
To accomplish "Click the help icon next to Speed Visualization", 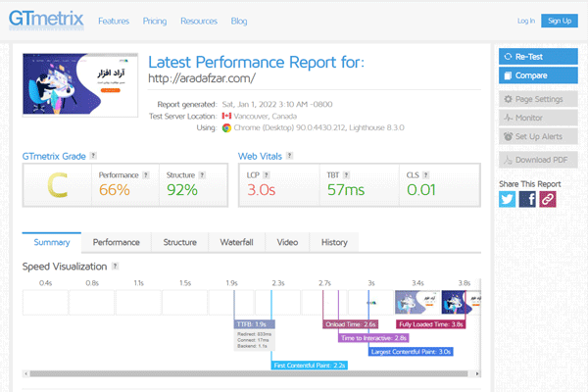I will point(116,266).
